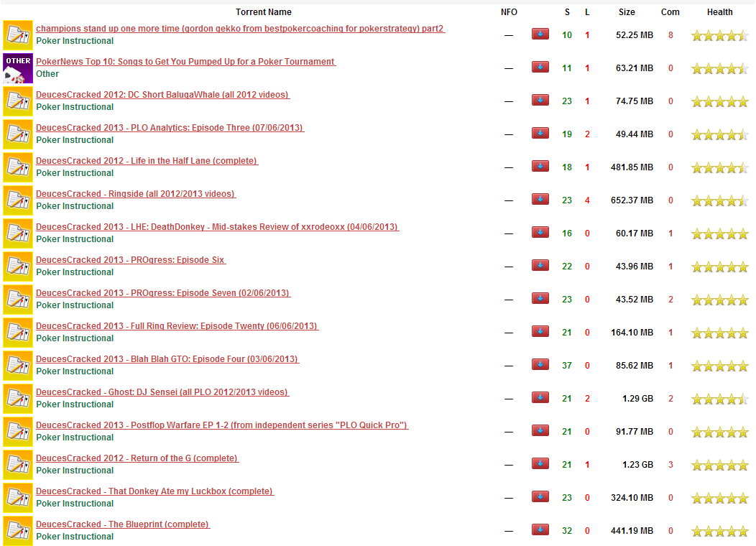Select the category icon beside DC Short BalugaWhale

pos(18,101)
